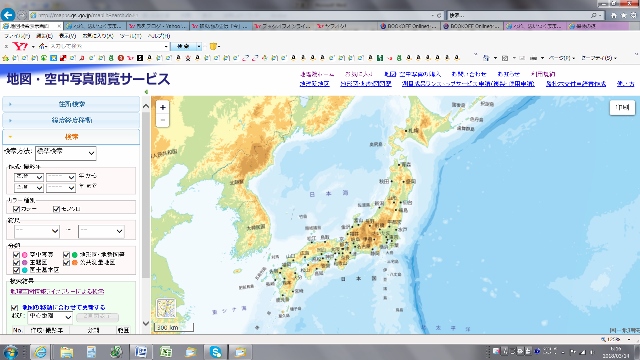The height and width of the screenshot is (360, 640).
Task: Go back with the browser back arrow
Action: [8, 15]
